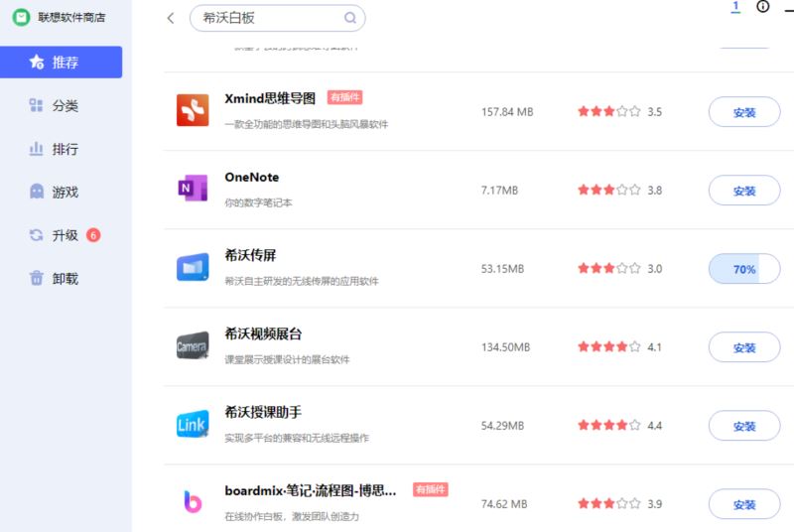Click the 157.84 MB size text
Image resolution: width=794 pixels, height=532 pixels.
[507, 112]
